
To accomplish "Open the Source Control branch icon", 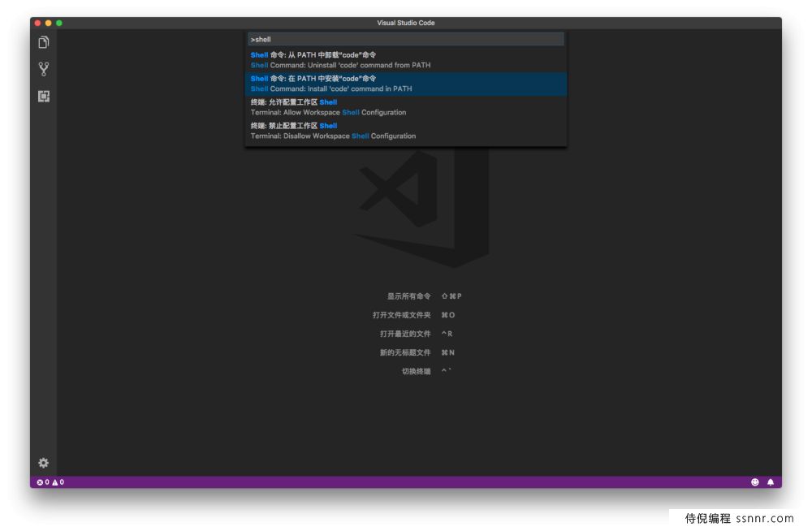I will pyautogui.click(x=44, y=69).
